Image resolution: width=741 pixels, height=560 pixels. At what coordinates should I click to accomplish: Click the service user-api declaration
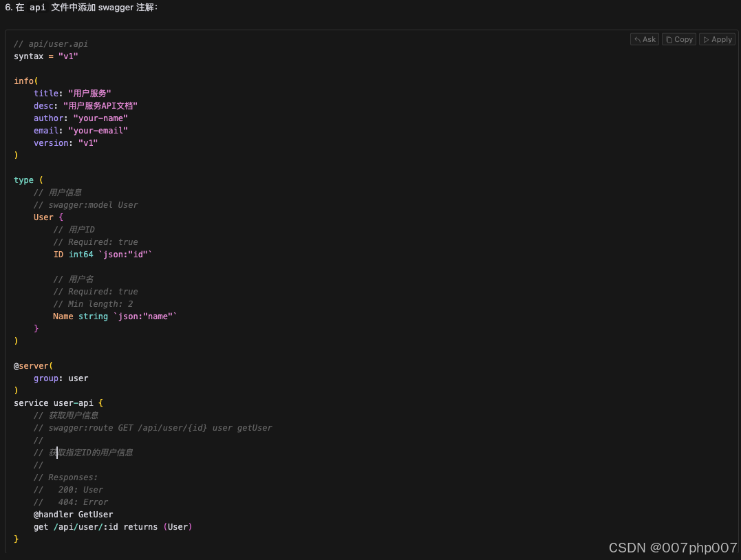(x=58, y=402)
